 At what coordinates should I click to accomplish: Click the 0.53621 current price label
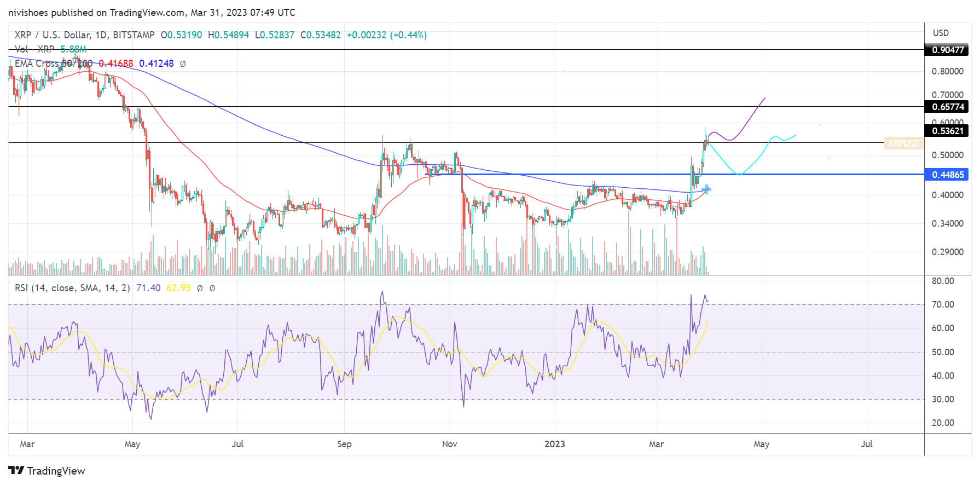point(948,131)
